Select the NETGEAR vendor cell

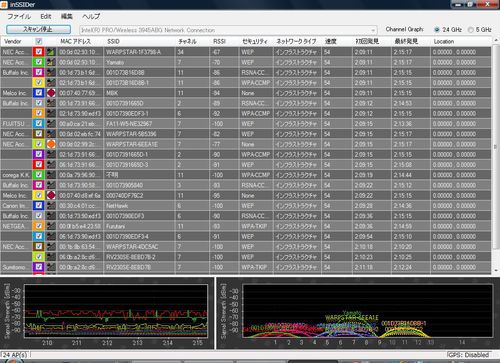[x=17, y=226]
